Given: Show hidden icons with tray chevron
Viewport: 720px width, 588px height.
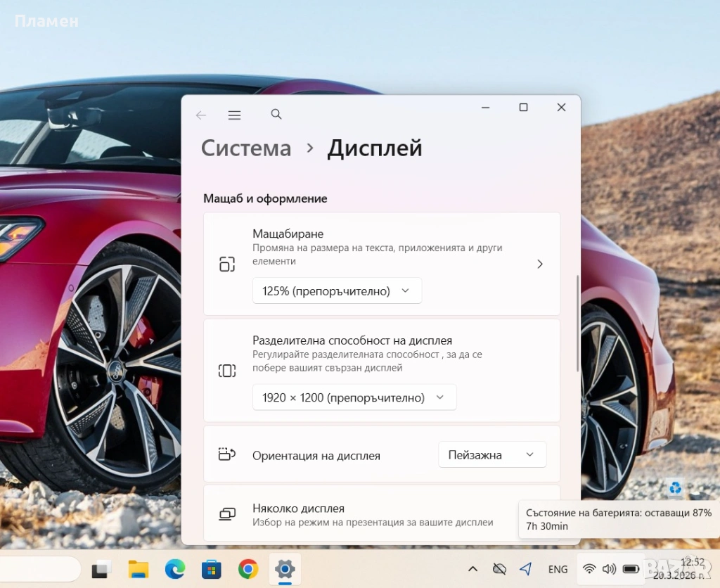Looking at the screenshot, I should pos(473,569).
